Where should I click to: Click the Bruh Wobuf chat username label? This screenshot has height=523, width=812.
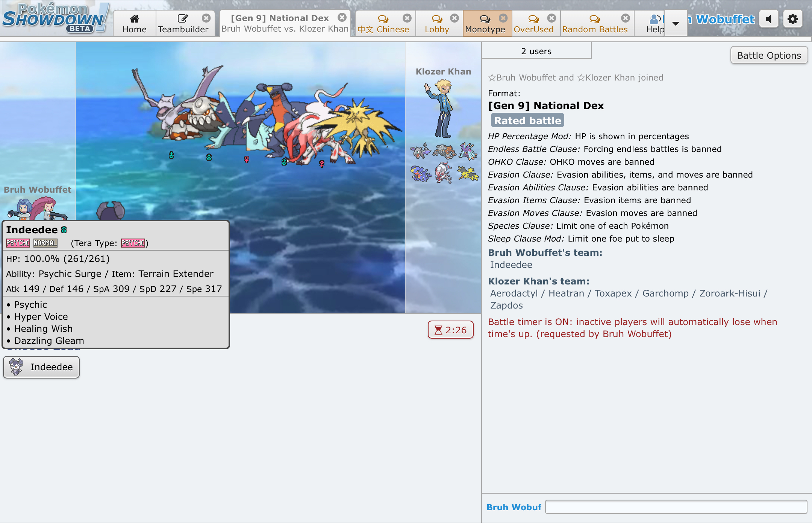point(514,507)
